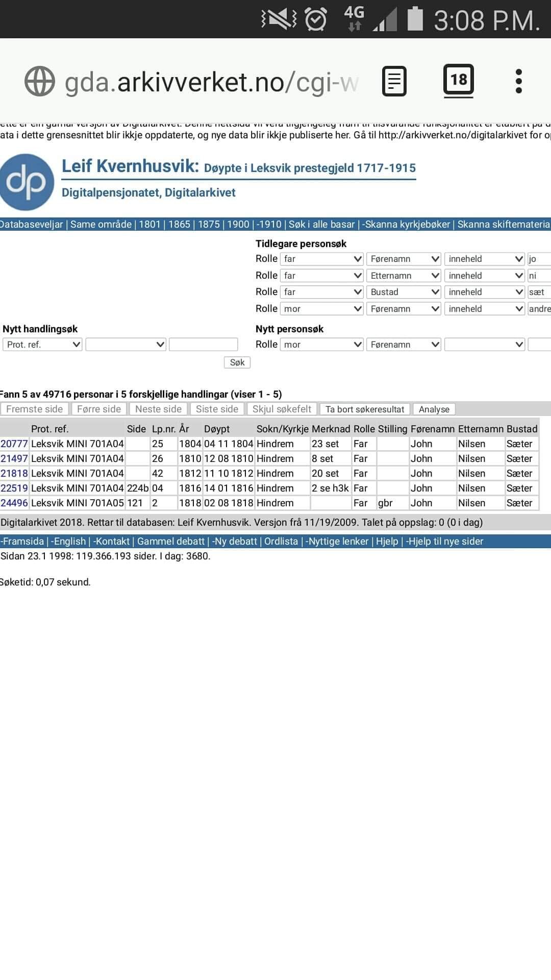Hide search fields with Skjul søkefelt

click(x=282, y=409)
